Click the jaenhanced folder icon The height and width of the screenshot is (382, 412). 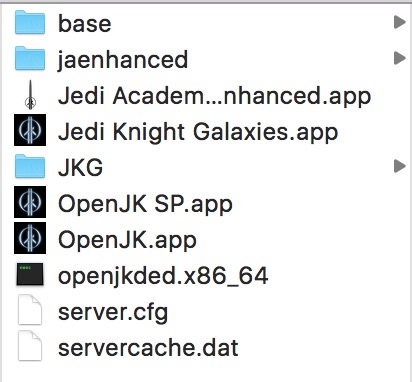(30, 58)
